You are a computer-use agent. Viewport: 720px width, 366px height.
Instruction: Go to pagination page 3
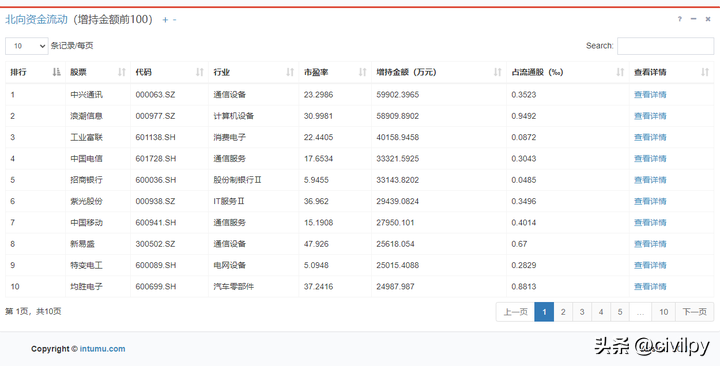[582, 312]
